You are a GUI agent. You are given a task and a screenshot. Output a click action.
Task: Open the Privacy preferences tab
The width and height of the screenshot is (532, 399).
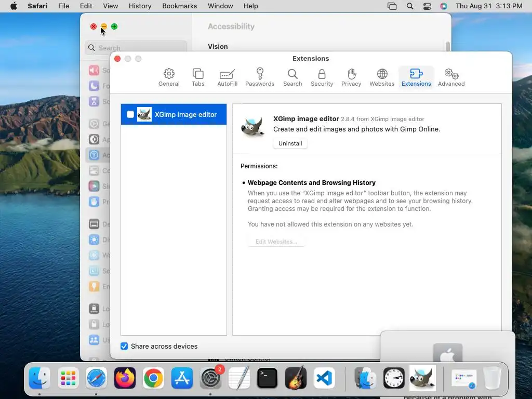point(351,77)
